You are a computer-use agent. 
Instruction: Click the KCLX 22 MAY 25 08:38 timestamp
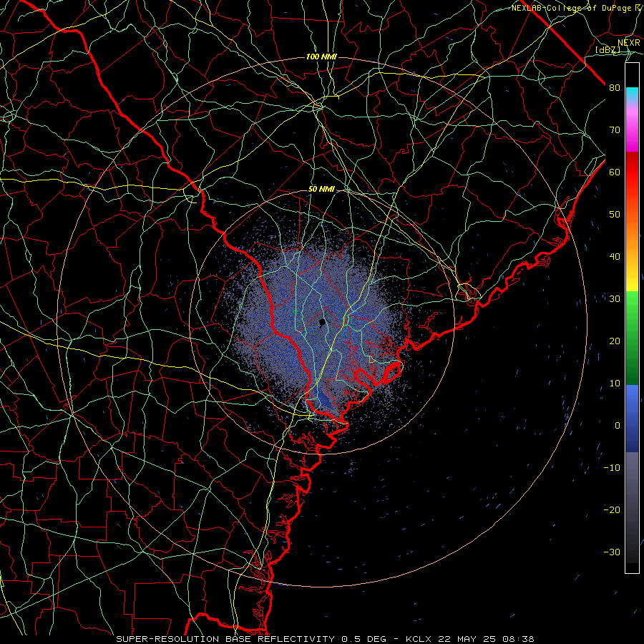tap(470, 639)
